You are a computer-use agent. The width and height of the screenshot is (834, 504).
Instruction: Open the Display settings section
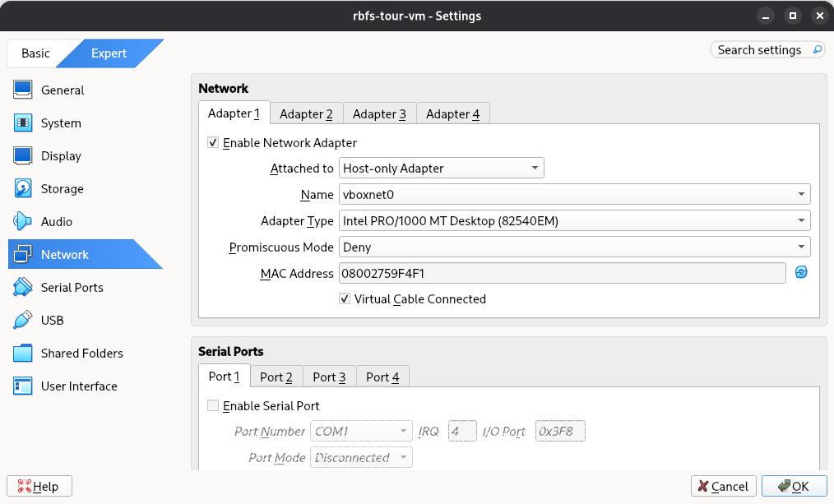[63, 155]
